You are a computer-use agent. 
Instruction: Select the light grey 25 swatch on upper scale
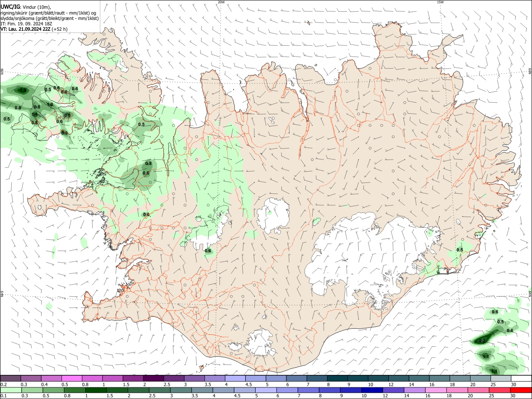pos(500,378)
